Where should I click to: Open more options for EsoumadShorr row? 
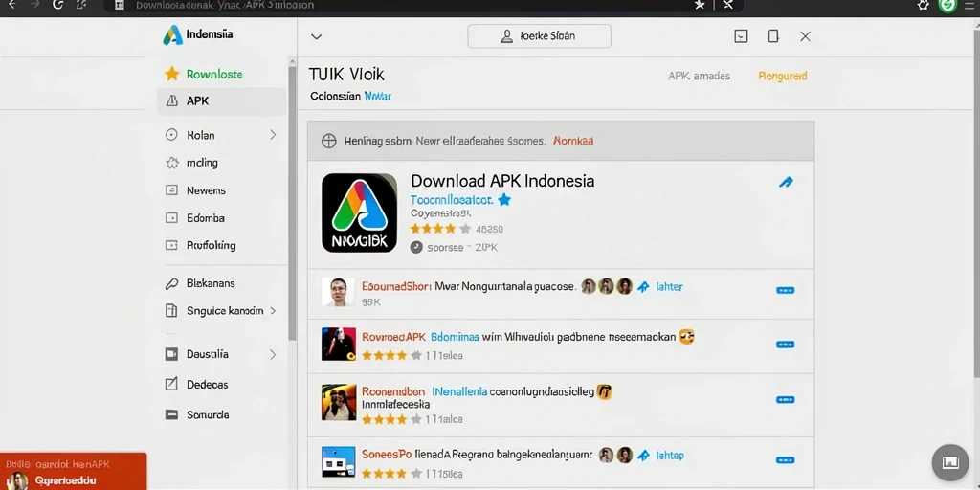(x=785, y=290)
